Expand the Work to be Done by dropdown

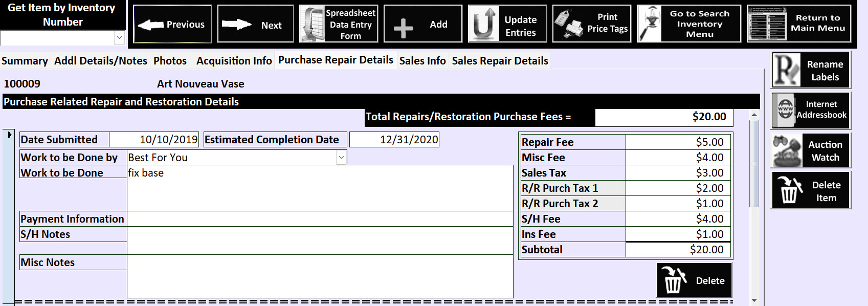[x=341, y=158]
